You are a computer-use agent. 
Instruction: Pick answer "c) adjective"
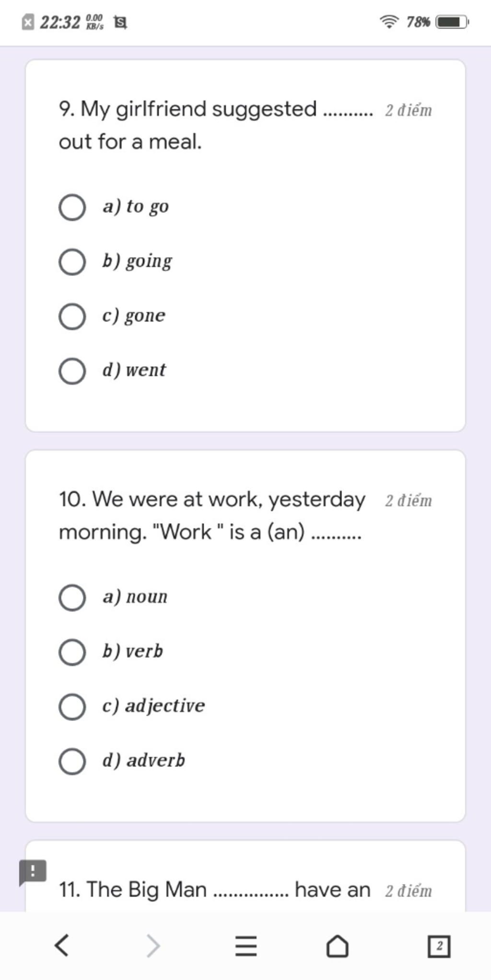pyautogui.click(x=72, y=706)
